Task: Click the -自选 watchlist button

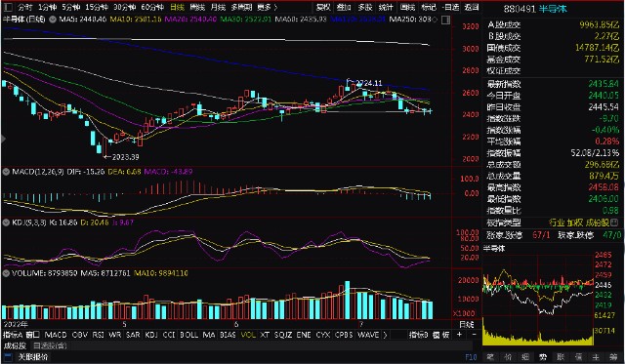Action: [450, 7]
